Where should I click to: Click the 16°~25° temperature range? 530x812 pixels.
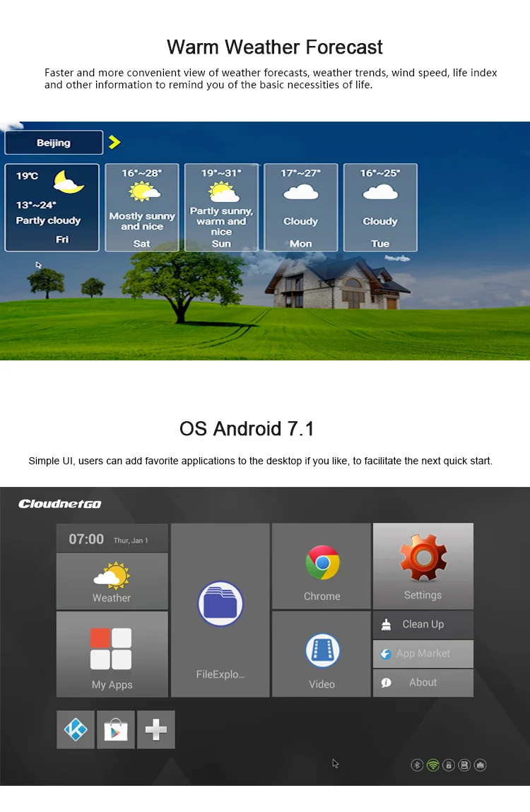[x=380, y=173]
